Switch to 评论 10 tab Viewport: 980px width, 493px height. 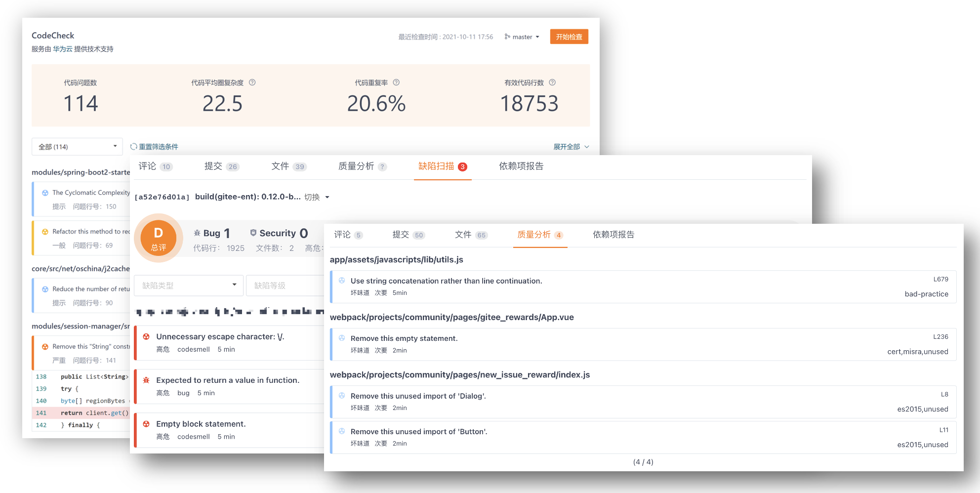pos(155,166)
